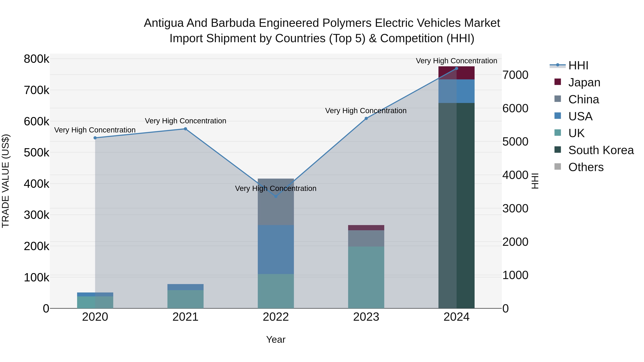This screenshot has height=362, width=644.
Task: Click the China bar segment in 2022
Action: point(276,202)
